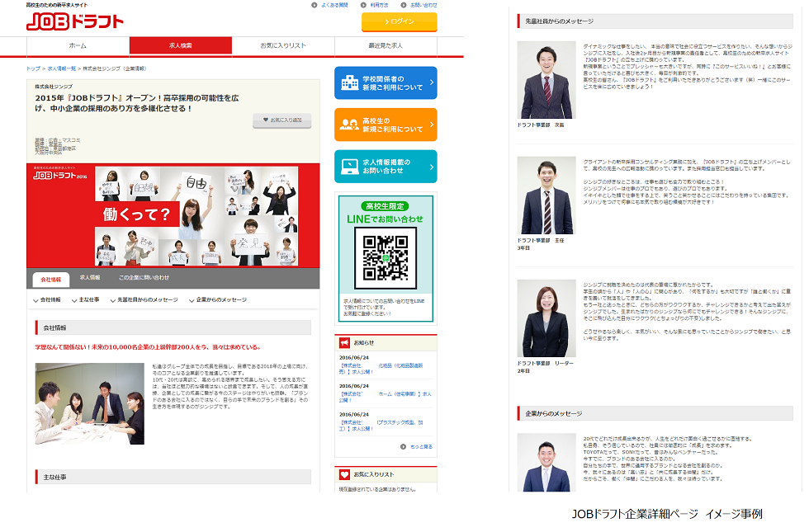Click the 求人情報一覧 breadcrumb link

(61, 68)
